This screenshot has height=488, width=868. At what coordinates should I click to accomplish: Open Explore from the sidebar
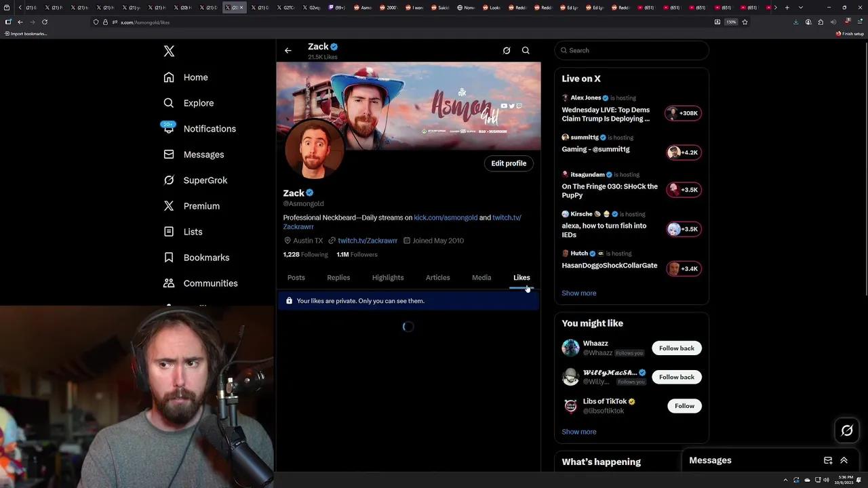point(189,103)
